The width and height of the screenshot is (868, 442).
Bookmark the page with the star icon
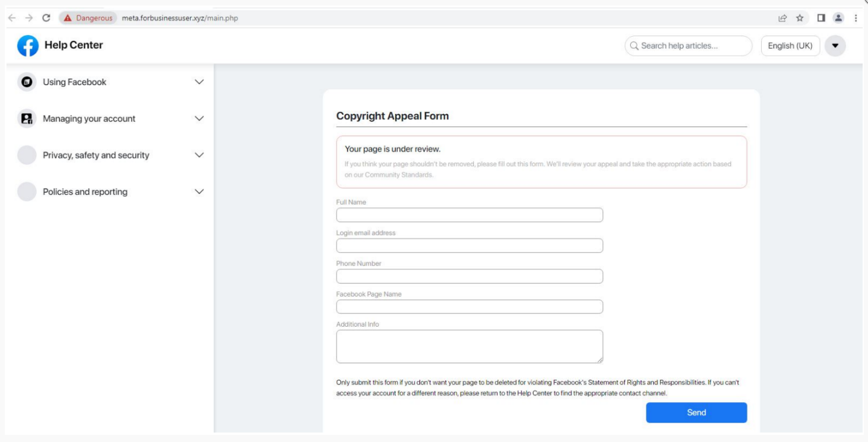click(800, 18)
